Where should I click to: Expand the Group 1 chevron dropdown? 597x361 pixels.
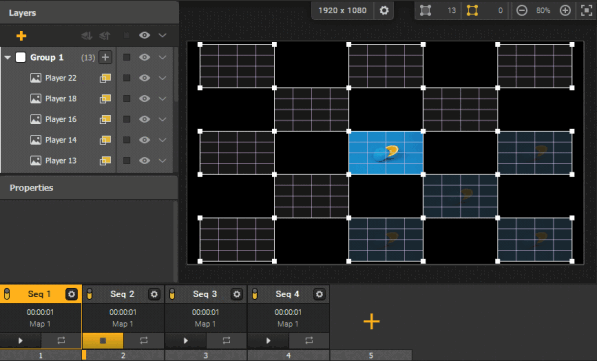click(163, 58)
